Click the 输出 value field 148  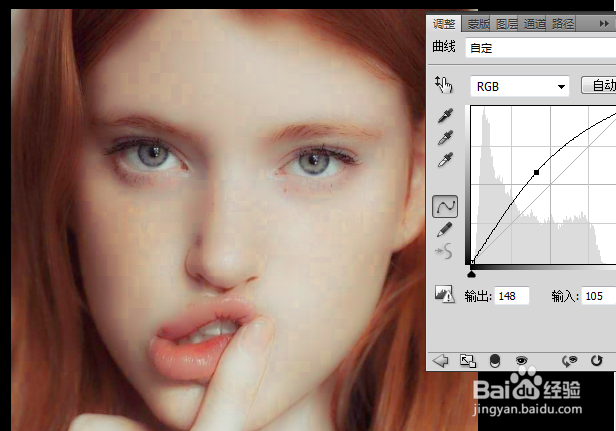click(x=512, y=296)
